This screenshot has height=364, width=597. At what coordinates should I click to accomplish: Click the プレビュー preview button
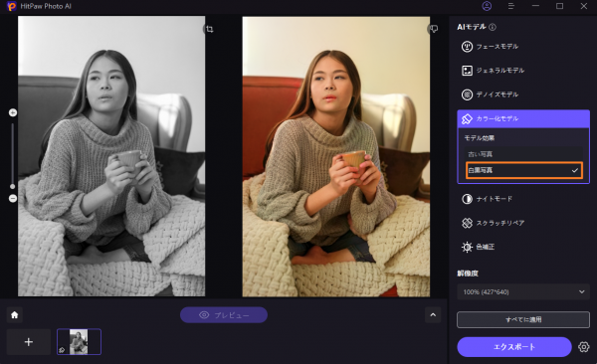(x=224, y=315)
